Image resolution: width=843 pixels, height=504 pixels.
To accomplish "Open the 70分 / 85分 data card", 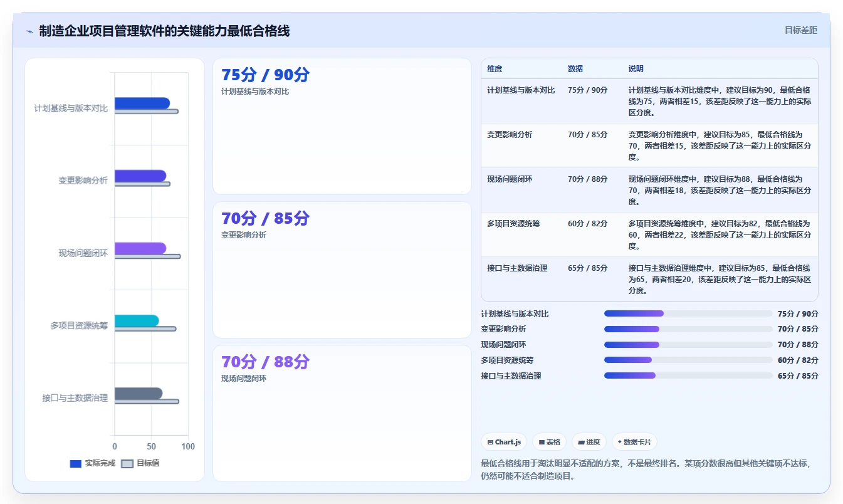I will click(x=342, y=270).
